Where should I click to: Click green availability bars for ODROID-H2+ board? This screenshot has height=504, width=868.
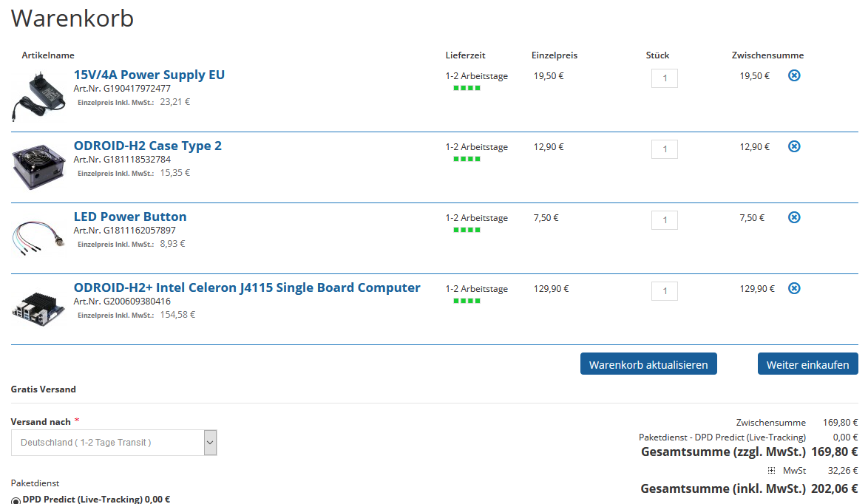pos(467,301)
